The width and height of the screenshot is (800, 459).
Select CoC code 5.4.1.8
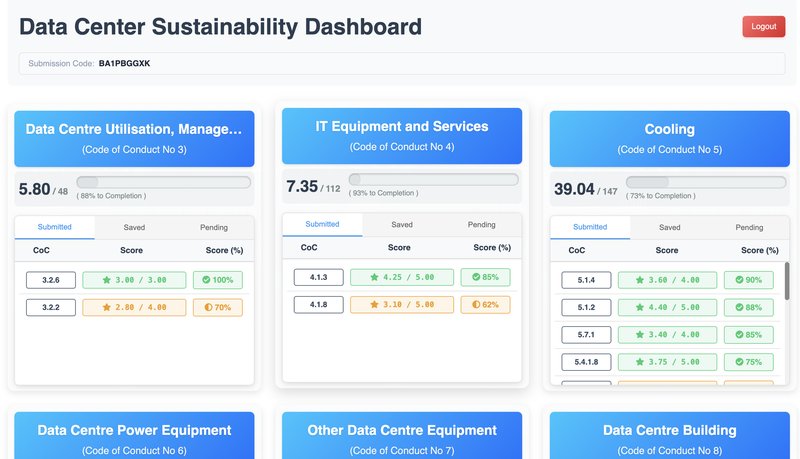point(587,362)
